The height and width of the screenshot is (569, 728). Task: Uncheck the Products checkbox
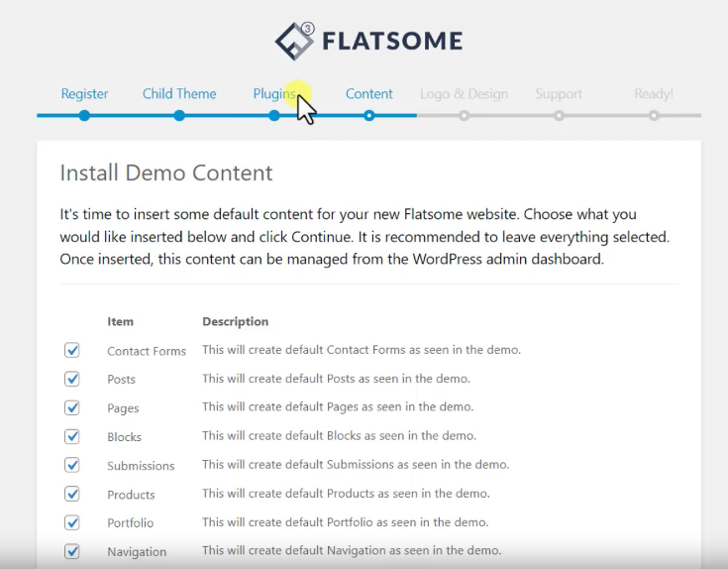(x=72, y=494)
